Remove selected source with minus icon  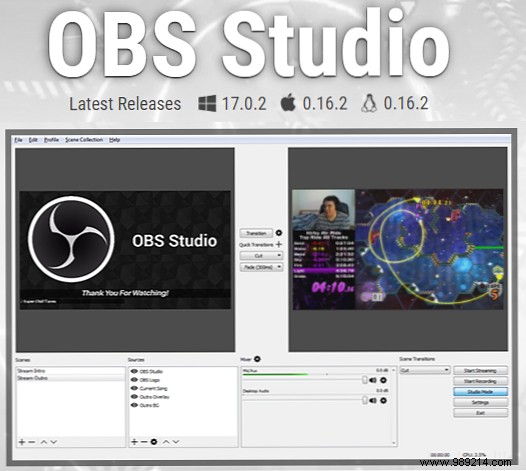tap(144, 442)
